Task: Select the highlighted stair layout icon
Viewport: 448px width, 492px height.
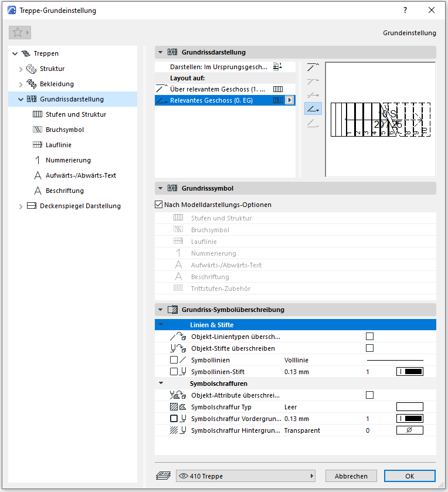Action: (313, 108)
